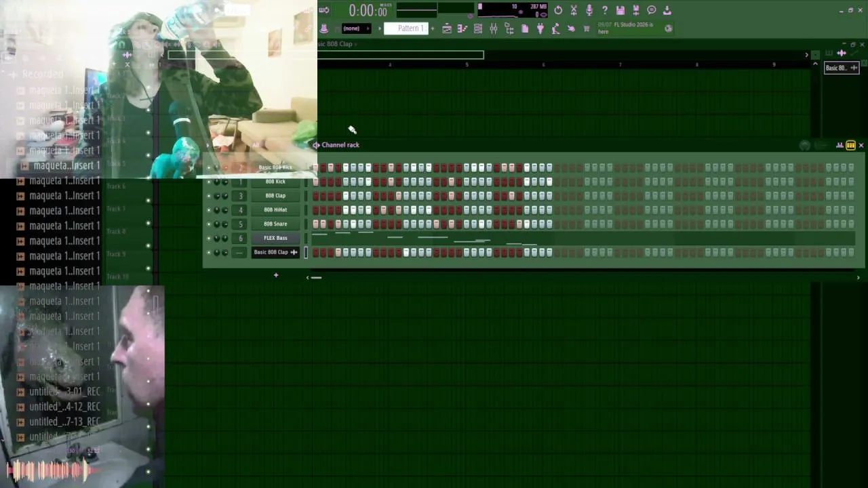Open help with the question mark icon
868x488 pixels.
[x=605, y=10]
